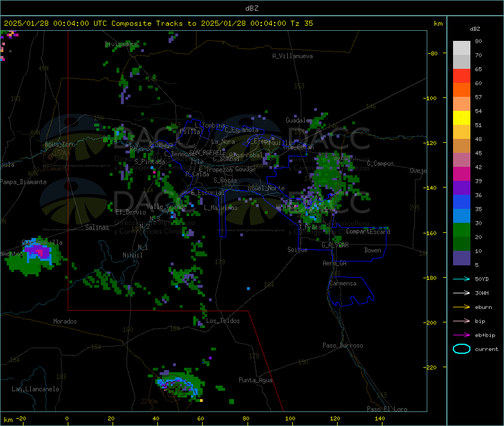Click the 'El_Desvio' map label
The height and width of the screenshot is (426, 504).
[x=130, y=212]
